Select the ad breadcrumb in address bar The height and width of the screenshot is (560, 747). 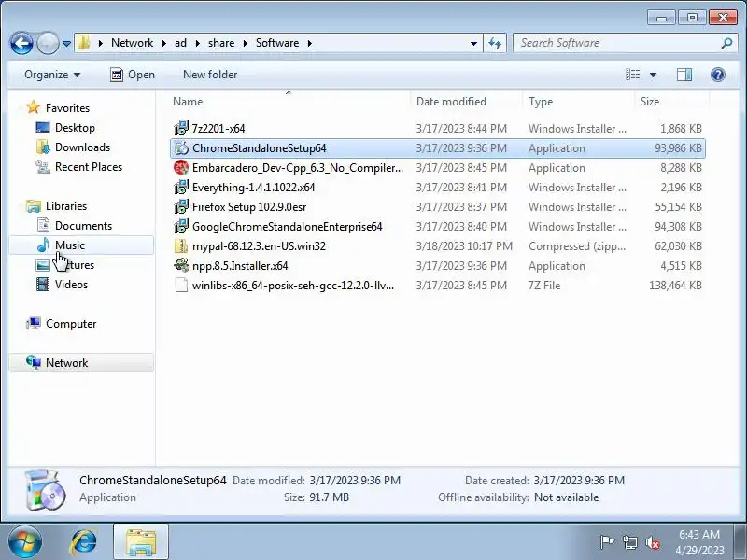[x=180, y=43]
